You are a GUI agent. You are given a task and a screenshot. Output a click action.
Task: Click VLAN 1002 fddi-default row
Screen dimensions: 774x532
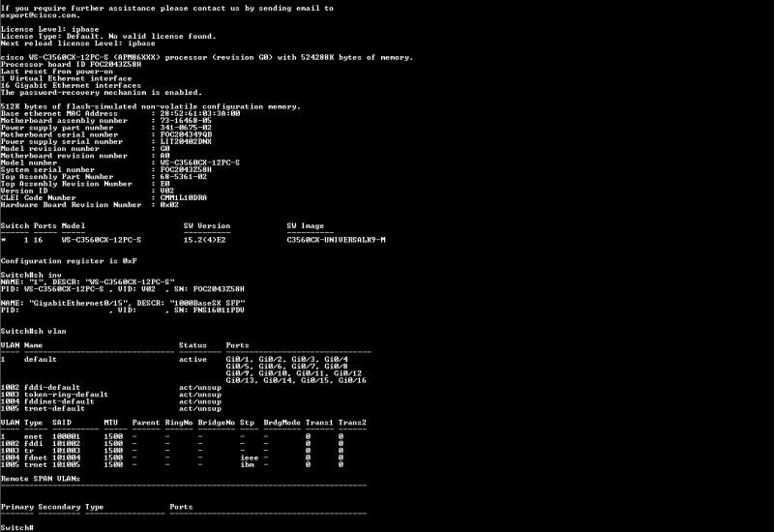111,388
